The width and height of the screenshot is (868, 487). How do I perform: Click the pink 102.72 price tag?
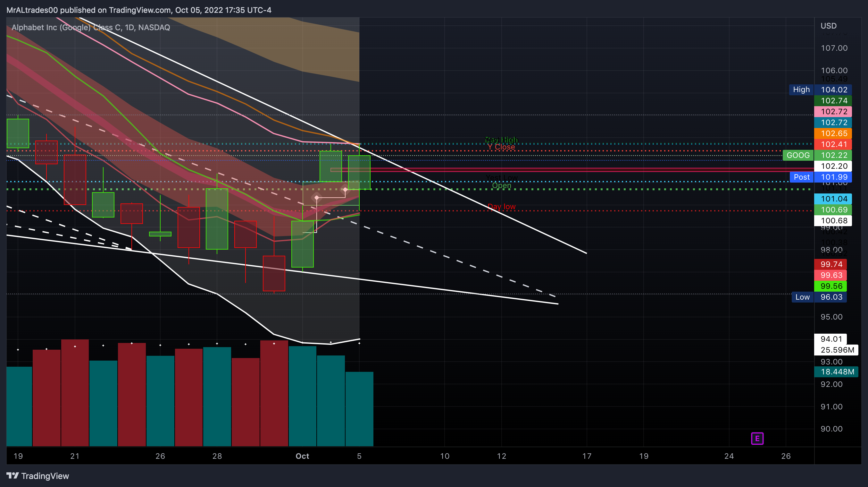(833, 112)
